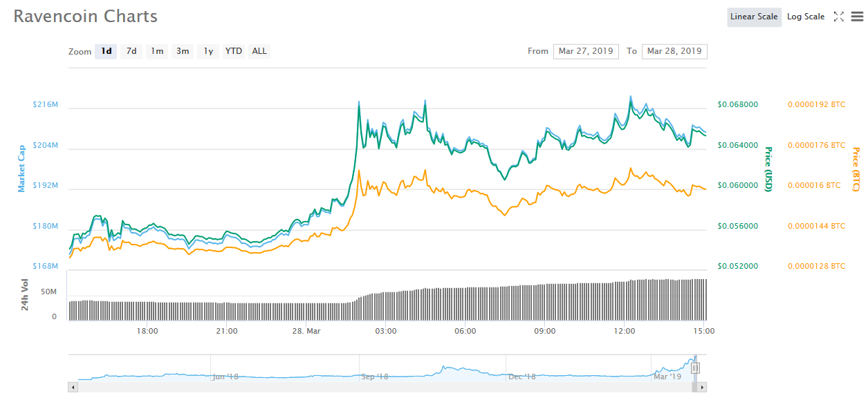The width and height of the screenshot is (868, 400).
Task: Click the Price (USD) axis label
Action: point(768,169)
